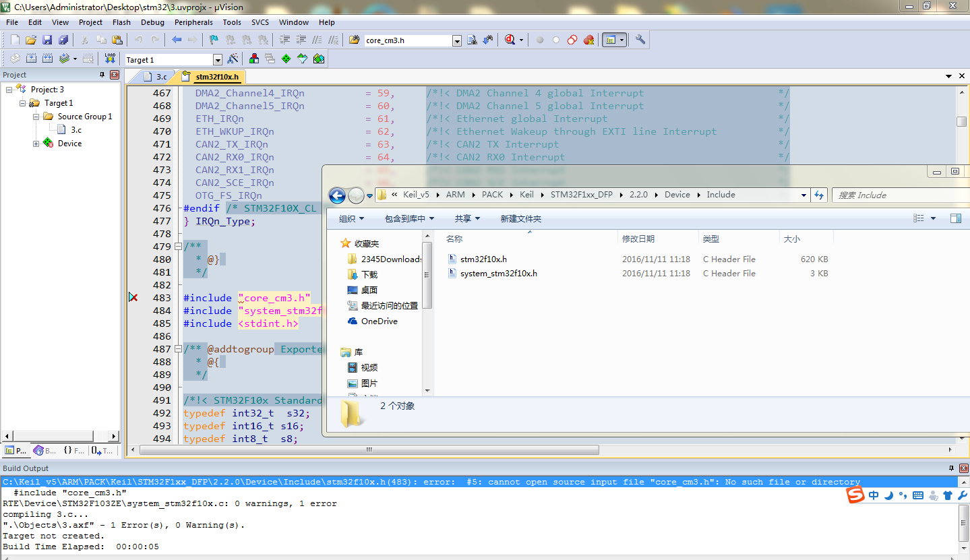Click 桌面 in Explorer favorites
Screen dimensions: 970x560
point(369,290)
